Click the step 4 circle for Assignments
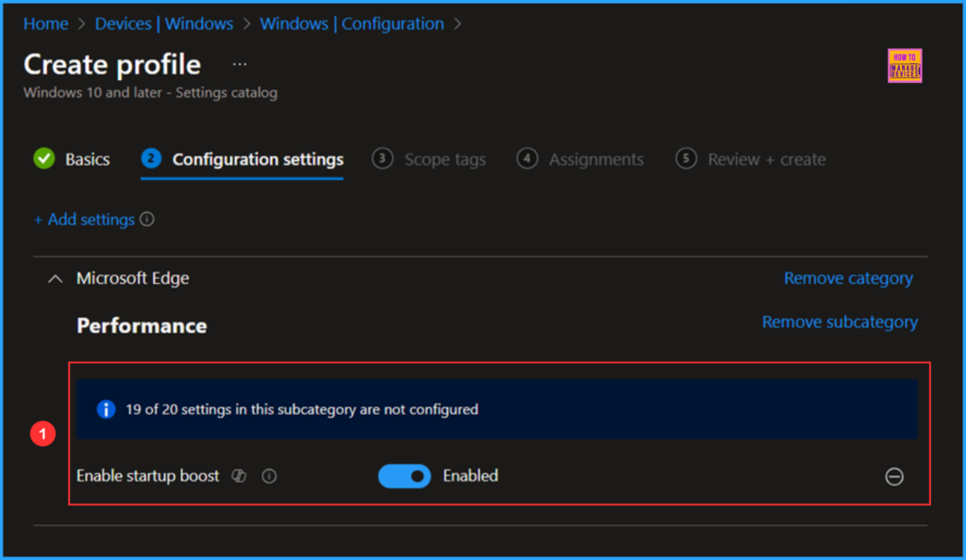The width and height of the screenshot is (966, 560). pyautogui.click(x=526, y=158)
